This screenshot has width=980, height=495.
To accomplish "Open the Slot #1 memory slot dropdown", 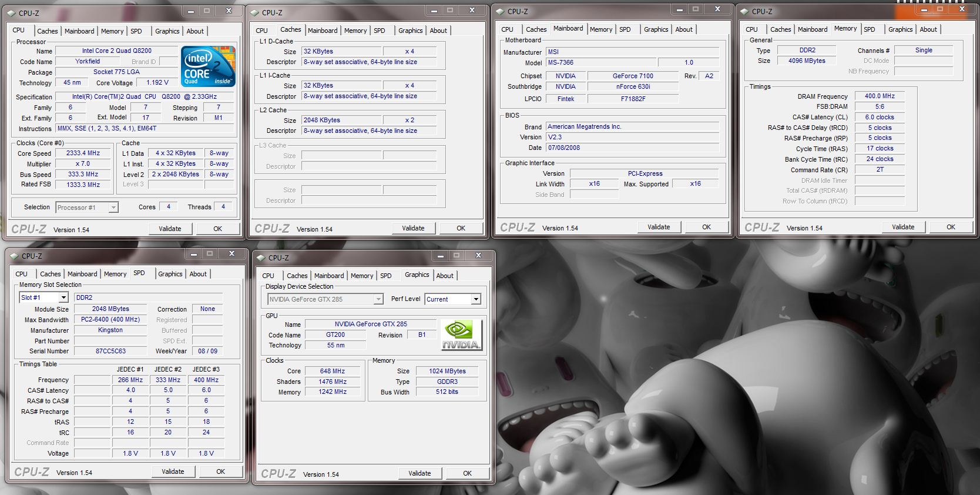I will click(x=44, y=297).
